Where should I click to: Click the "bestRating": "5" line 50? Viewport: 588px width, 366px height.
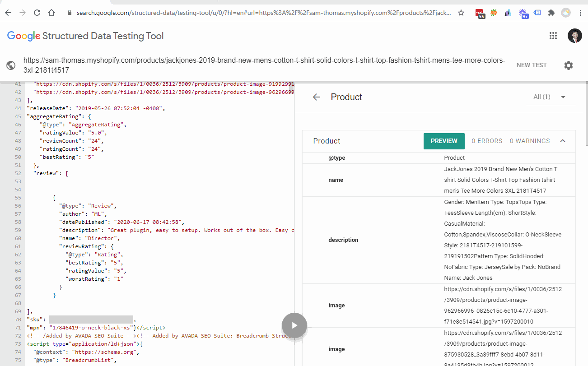click(x=68, y=157)
